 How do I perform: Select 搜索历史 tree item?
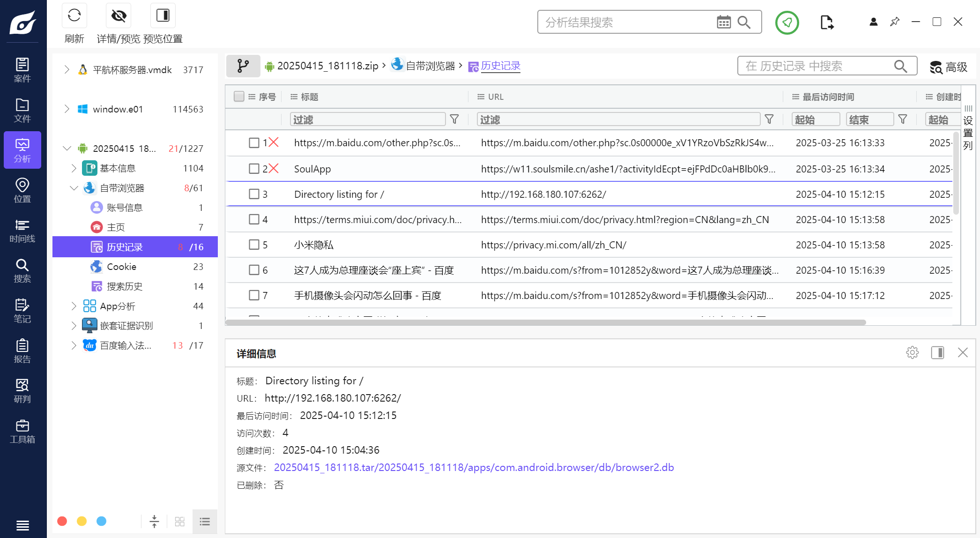[x=135, y=286]
